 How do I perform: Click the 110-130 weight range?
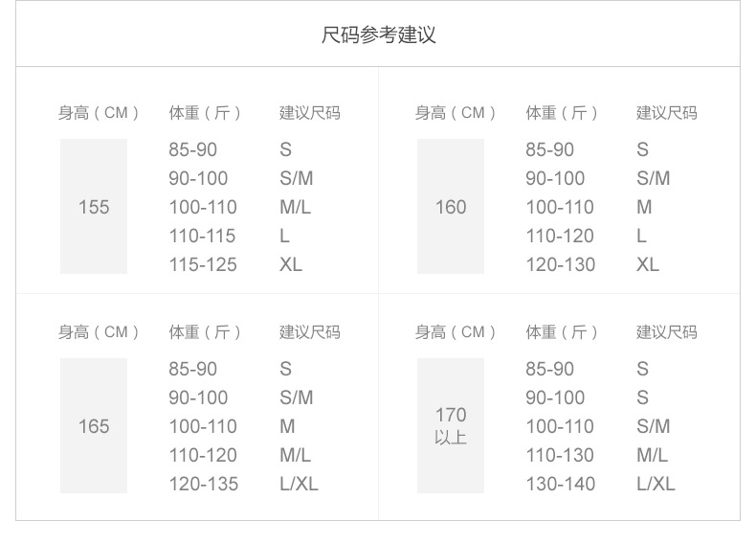pos(560,455)
